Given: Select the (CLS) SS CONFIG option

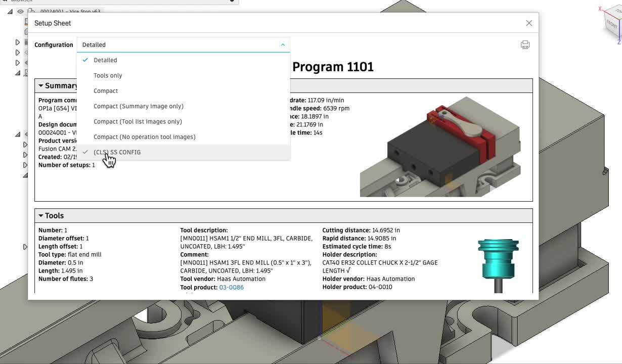Looking at the screenshot, I should pyautogui.click(x=117, y=152).
